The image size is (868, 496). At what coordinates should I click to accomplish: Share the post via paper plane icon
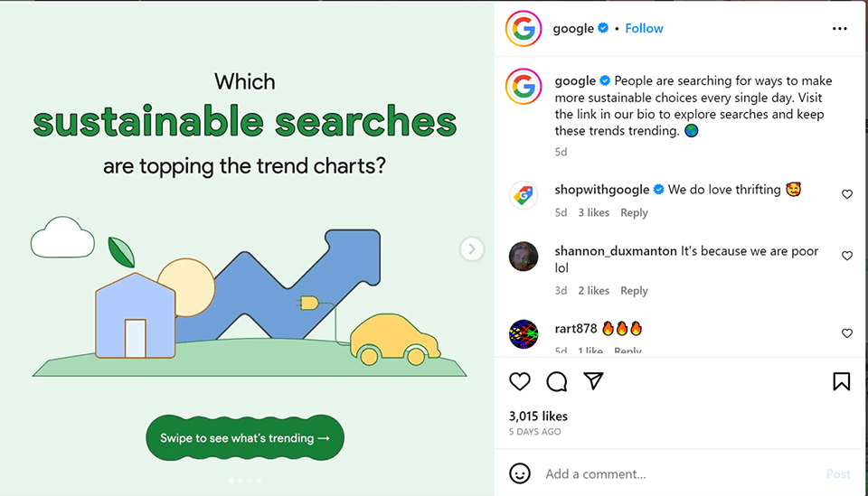pyautogui.click(x=593, y=381)
